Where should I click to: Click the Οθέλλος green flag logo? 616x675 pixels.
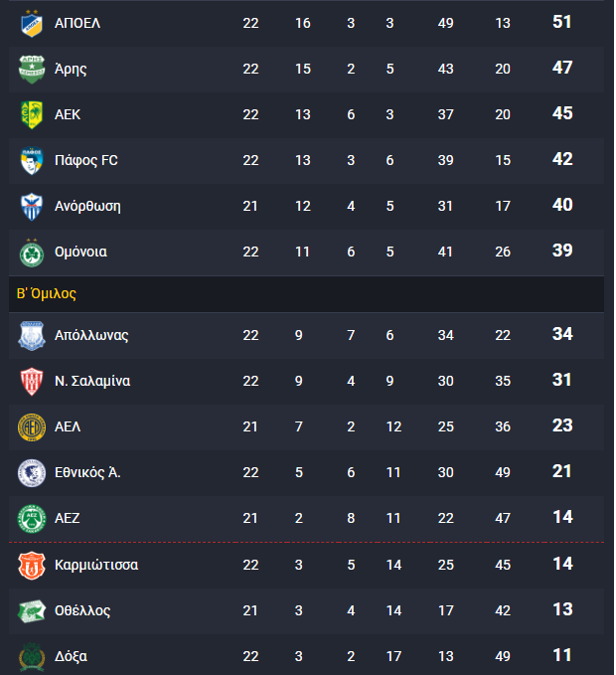(x=32, y=611)
